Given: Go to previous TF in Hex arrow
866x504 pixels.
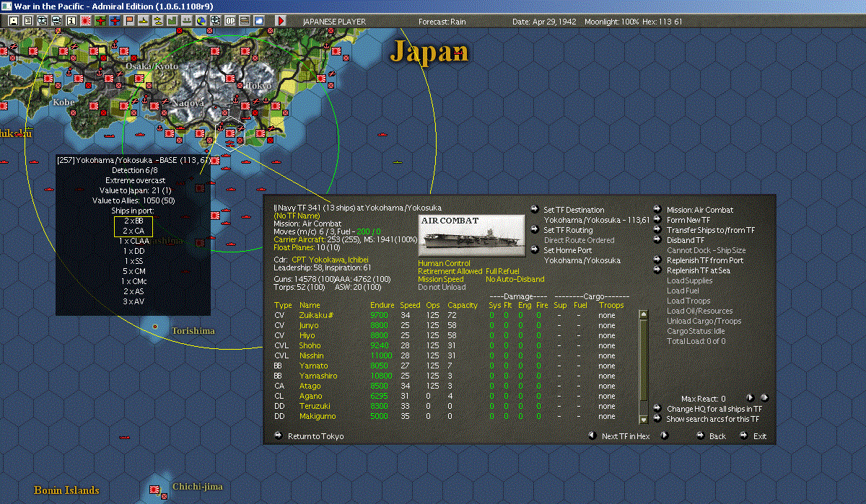Looking at the screenshot, I should click(x=592, y=436).
